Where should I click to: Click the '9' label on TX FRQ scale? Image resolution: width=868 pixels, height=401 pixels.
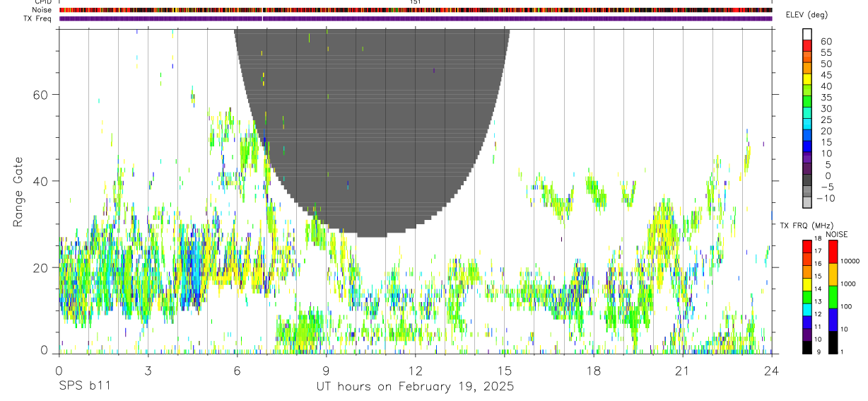tap(819, 351)
